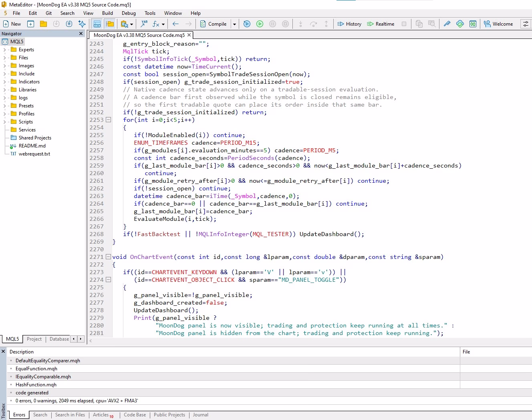The image size is (532, 420).
Task: Click the Save All download icon
Action: (69, 24)
